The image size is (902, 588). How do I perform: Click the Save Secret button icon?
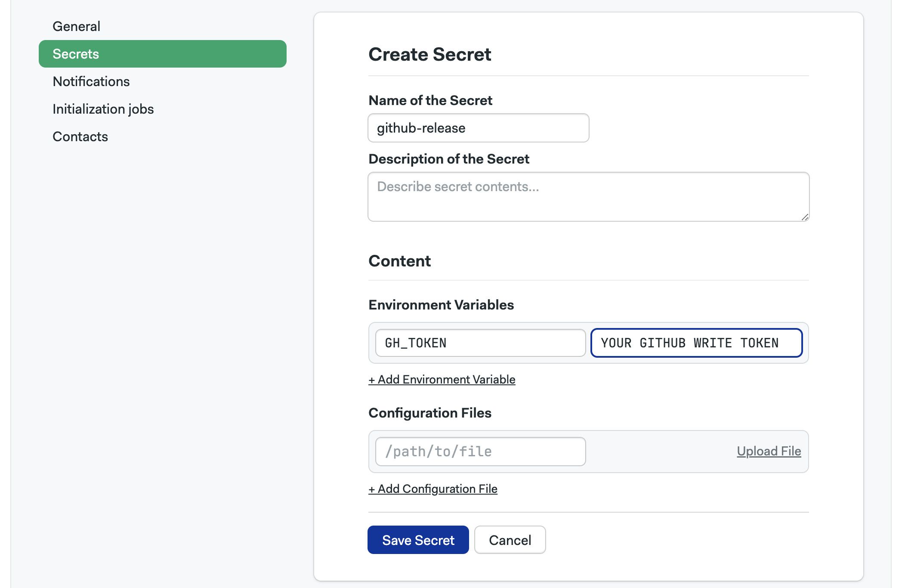pos(418,539)
